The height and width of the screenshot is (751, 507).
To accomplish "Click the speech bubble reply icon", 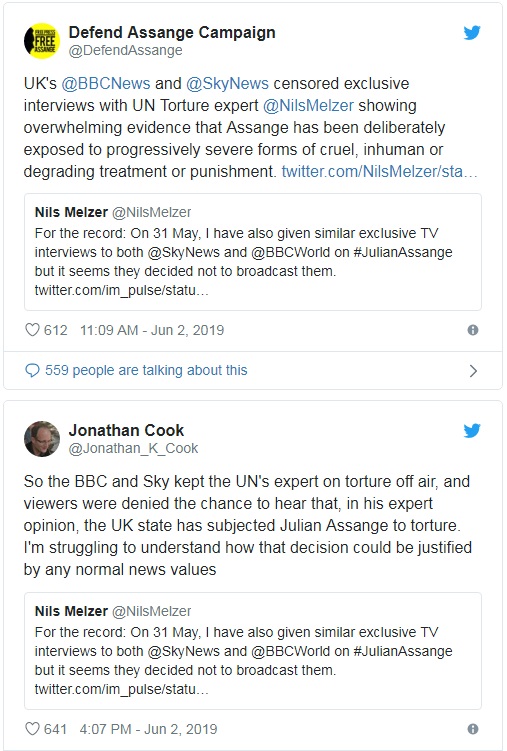I will pyautogui.click(x=32, y=371).
